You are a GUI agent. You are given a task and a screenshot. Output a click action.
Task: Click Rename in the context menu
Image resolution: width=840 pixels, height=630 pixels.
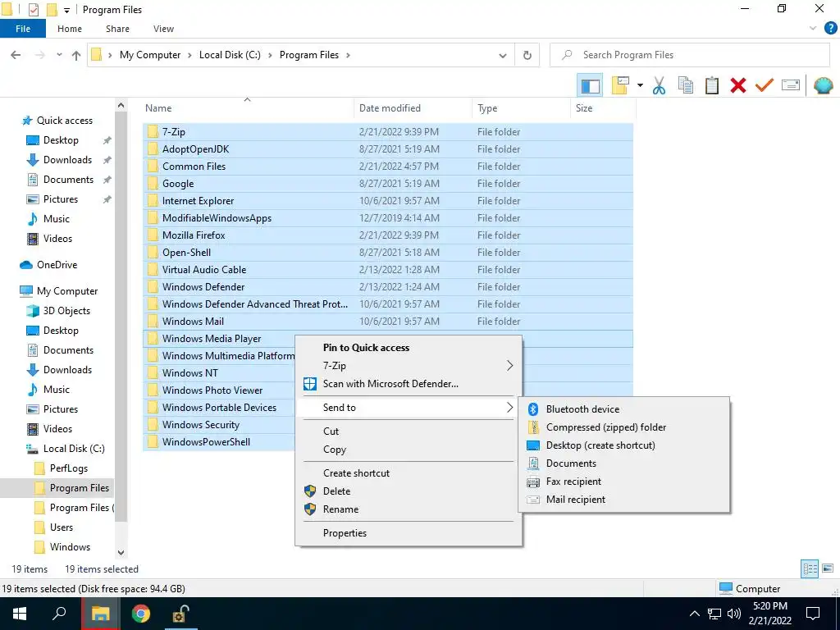[409, 509]
